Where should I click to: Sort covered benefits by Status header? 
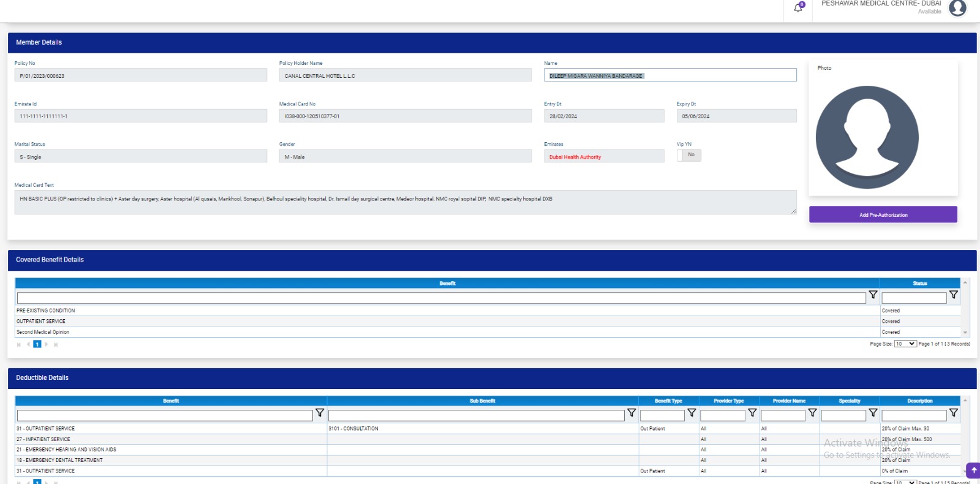(x=919, y=284)
